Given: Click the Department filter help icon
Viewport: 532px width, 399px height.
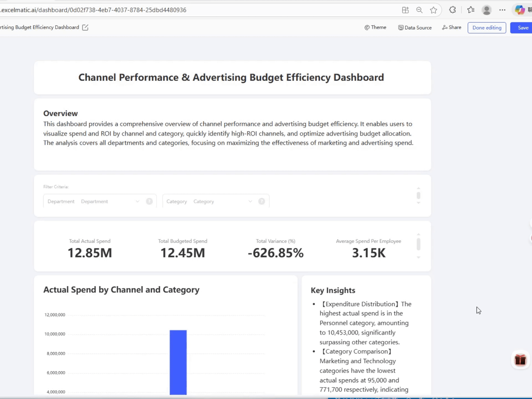Looking at the screenshot, I should (149, 201).
